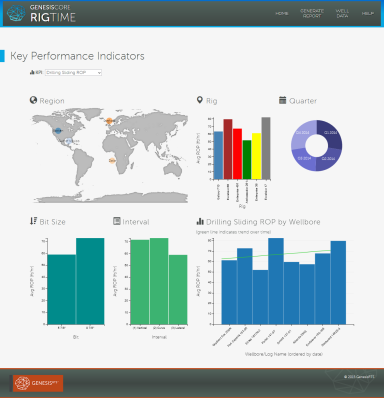Click the map pin icon beside Rig
384x398 pixels.
pyautogui.click(x=200, y=100)
